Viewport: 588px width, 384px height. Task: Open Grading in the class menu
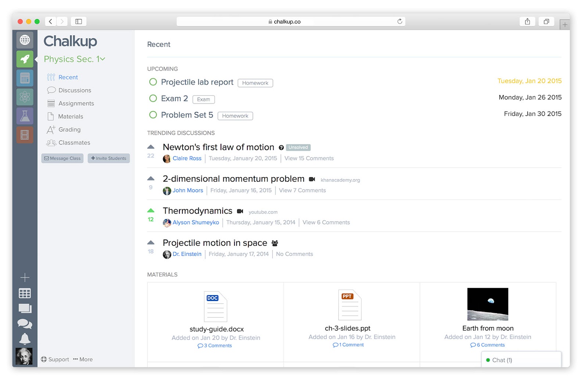click(64, 130)
